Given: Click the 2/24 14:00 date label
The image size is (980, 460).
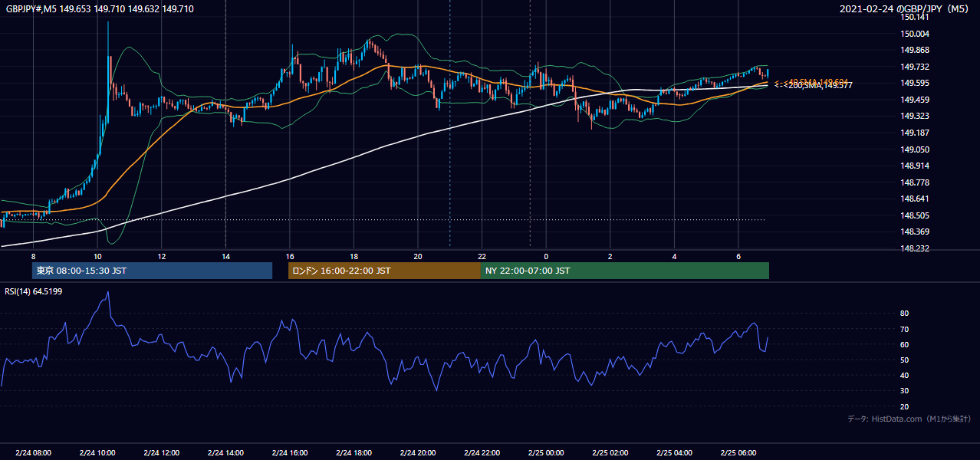Looking at the screenshot, I should click(x=225, y=453).
